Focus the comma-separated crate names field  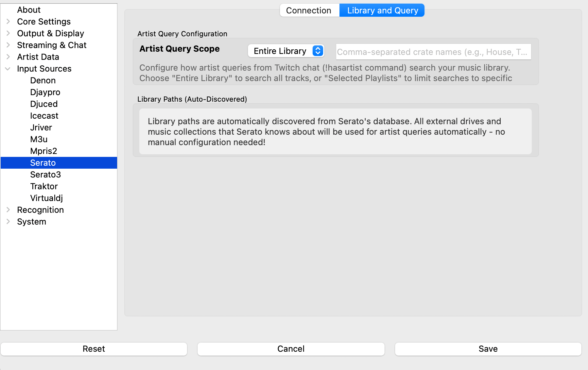click(433, 52)
